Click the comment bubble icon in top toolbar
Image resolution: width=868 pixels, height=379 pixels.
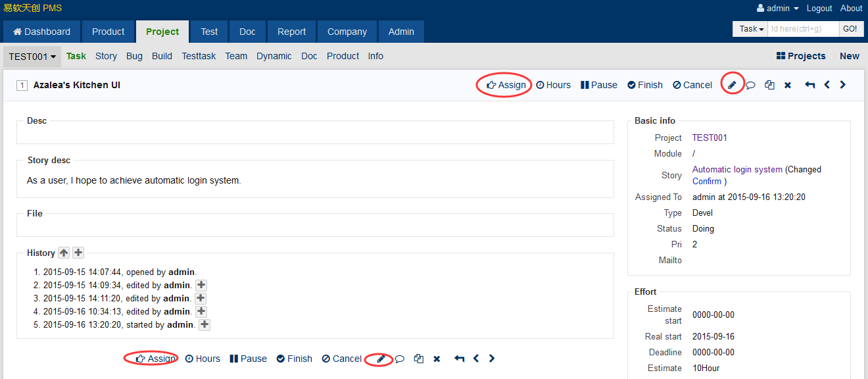750,85
